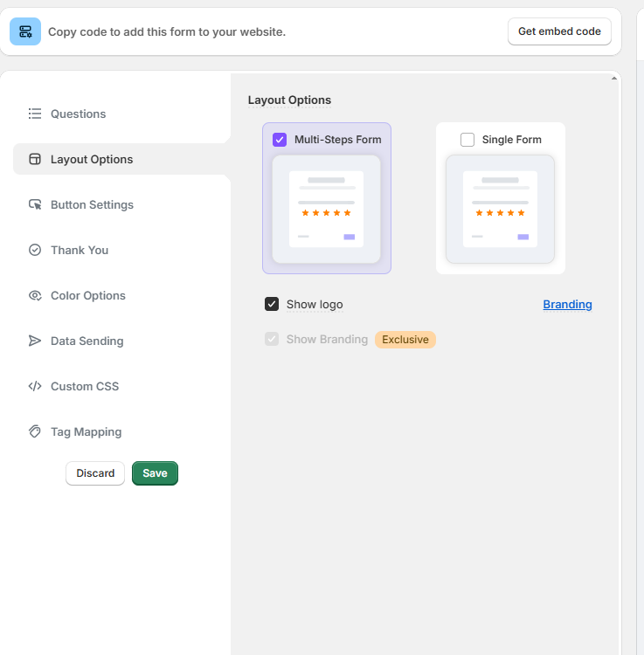The height and width of the screenshot is (655, 644).
Task: Click the Custom CSS code icon
Action: tap(35, 386)
